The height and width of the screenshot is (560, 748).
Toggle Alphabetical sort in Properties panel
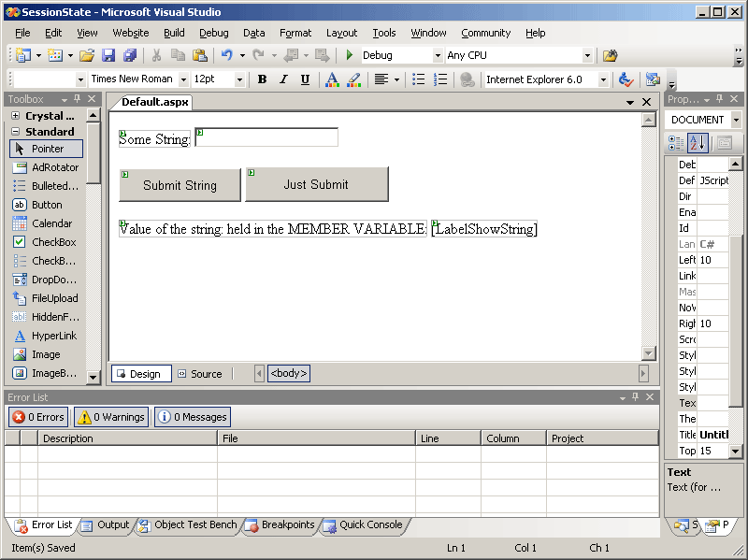(x=698, y=143)
